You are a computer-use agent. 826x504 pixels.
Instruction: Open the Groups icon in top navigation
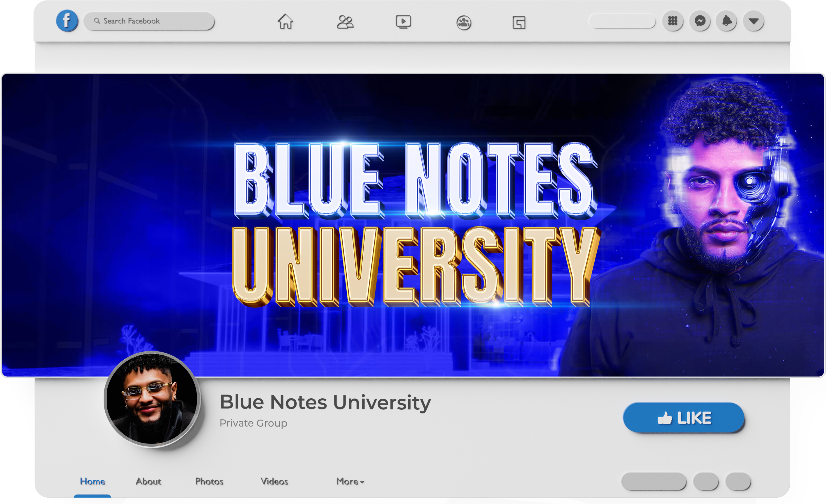pos(464,22)
